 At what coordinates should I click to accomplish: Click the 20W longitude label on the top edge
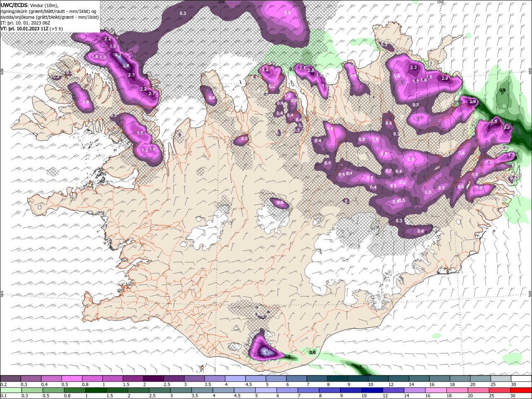pyautogui.click(x=221, y=2)
